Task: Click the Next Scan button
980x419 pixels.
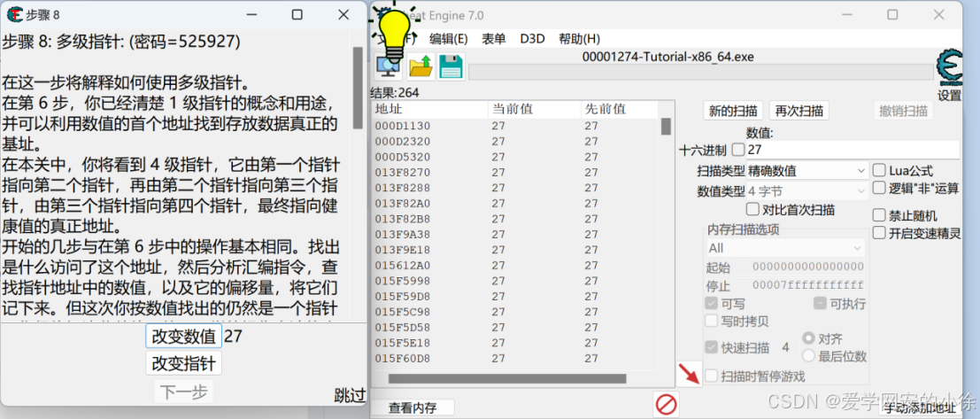Action: tap(799, 112)
